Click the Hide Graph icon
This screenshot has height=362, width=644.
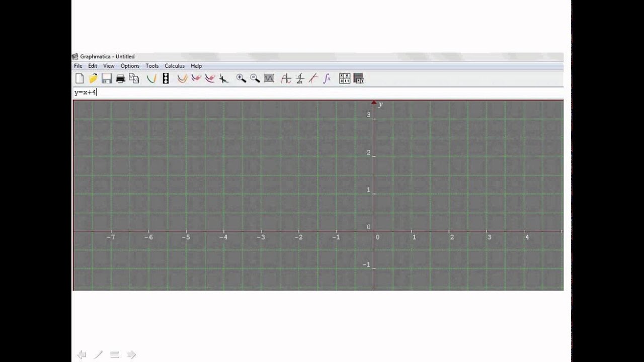coord(196,78)
